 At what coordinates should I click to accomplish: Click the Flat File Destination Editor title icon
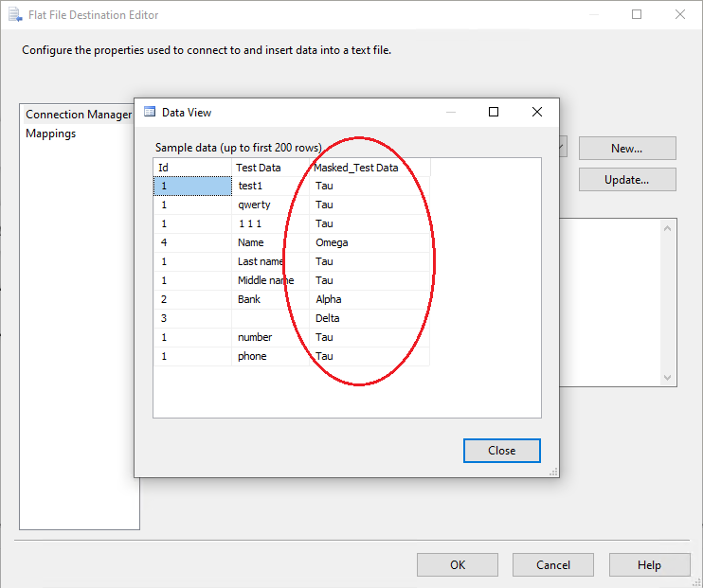[15, 15]
